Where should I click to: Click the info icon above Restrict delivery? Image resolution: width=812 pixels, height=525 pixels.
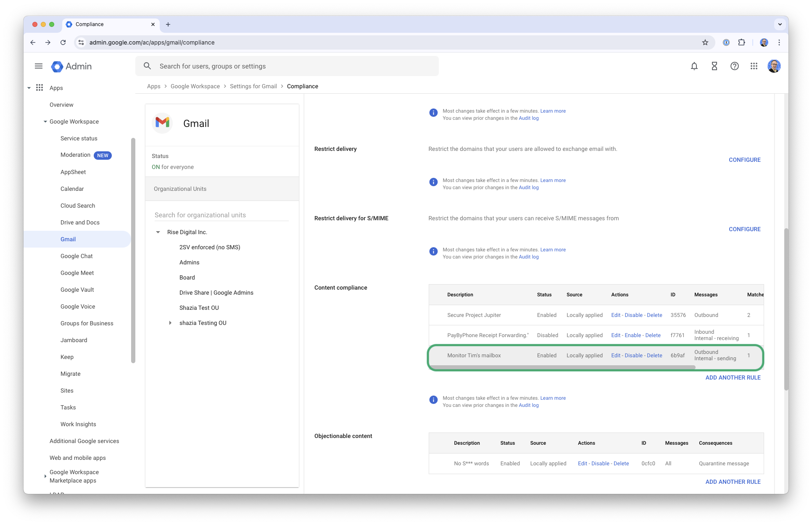[x=433, y=112]
